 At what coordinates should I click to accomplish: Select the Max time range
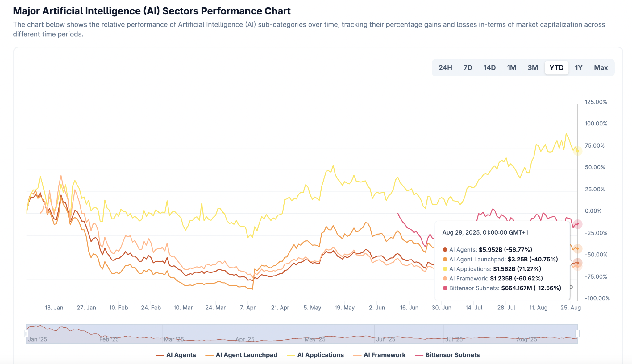601,68
